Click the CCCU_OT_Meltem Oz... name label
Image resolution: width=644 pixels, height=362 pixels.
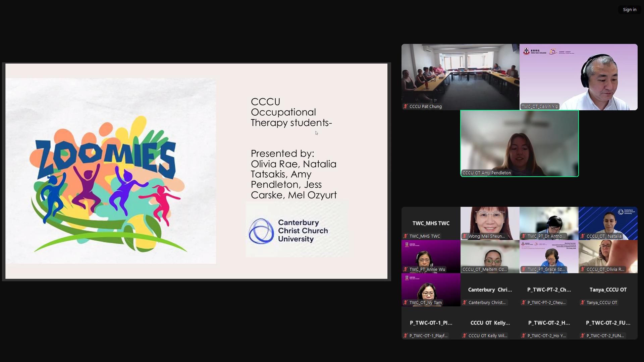(x=485, y=269)
